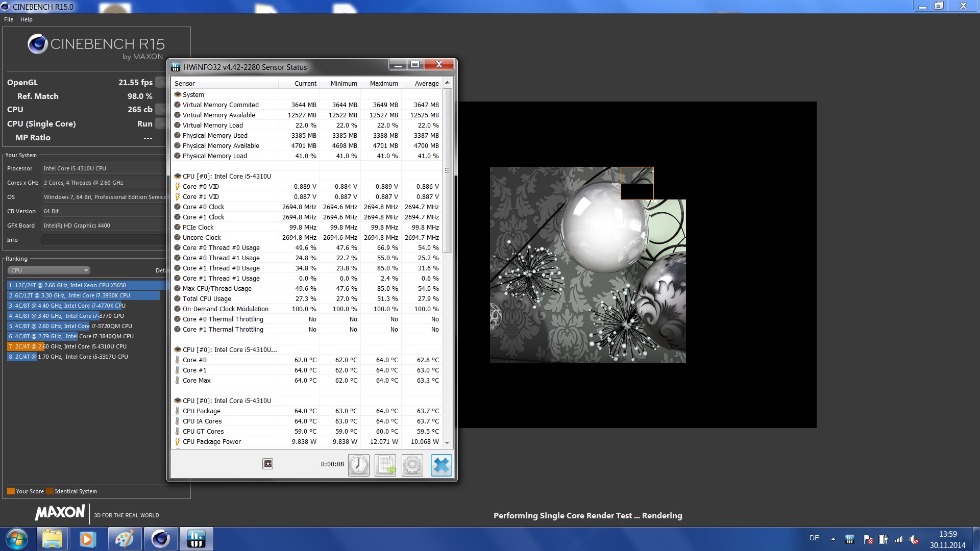
Task: Open the File menu
Action: [x=9, y=19]
